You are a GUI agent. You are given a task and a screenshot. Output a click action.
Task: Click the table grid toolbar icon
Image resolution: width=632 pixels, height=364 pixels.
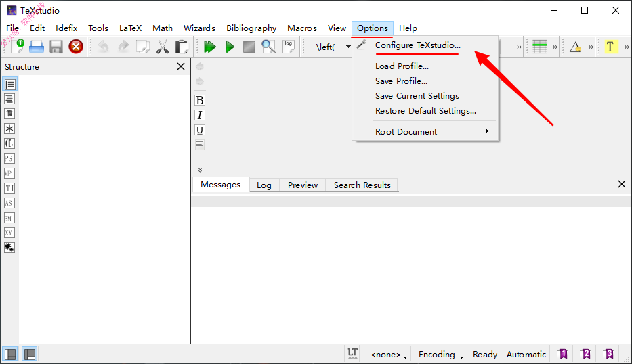540,47
